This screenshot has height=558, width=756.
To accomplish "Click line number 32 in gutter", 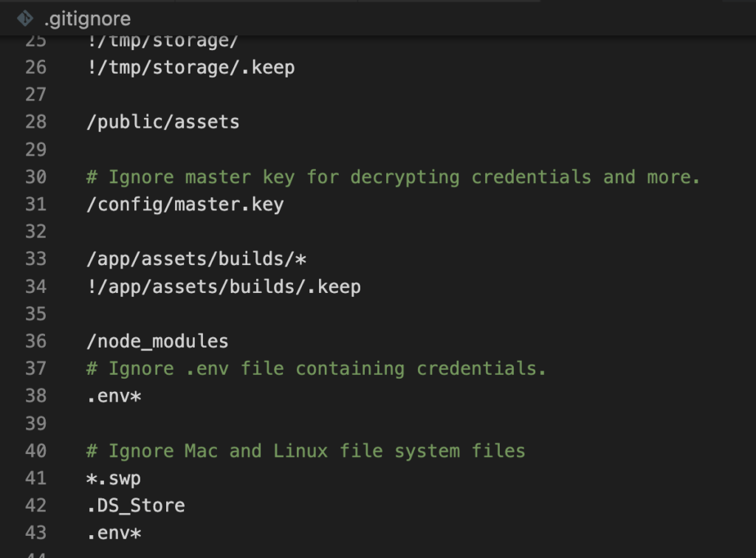I will click(x=35, y=232).
